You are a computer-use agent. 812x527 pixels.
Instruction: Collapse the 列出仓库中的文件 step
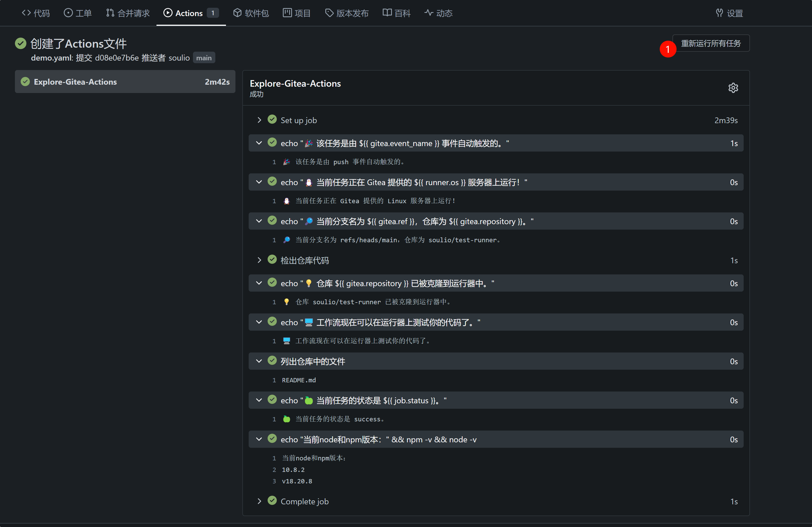point(259,361)
